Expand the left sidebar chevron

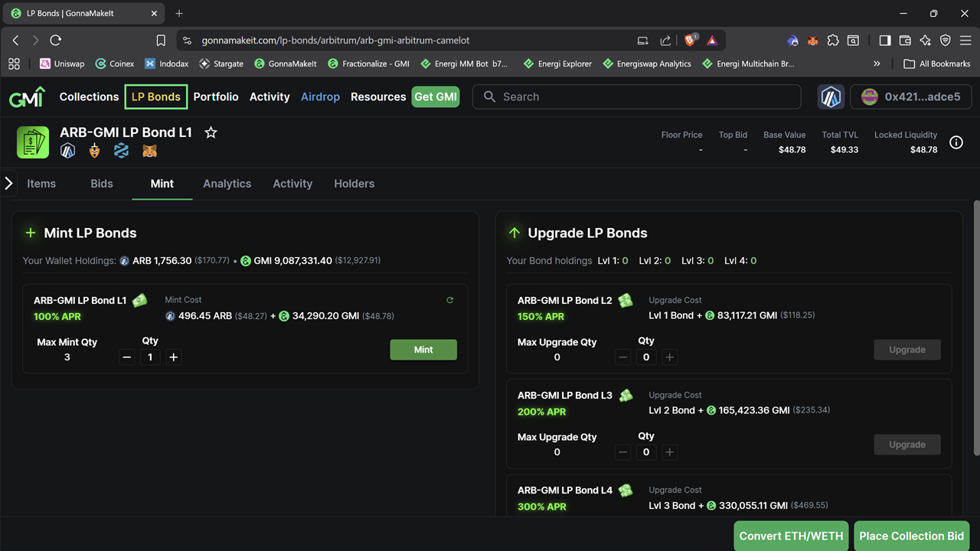tap(8, 184)
